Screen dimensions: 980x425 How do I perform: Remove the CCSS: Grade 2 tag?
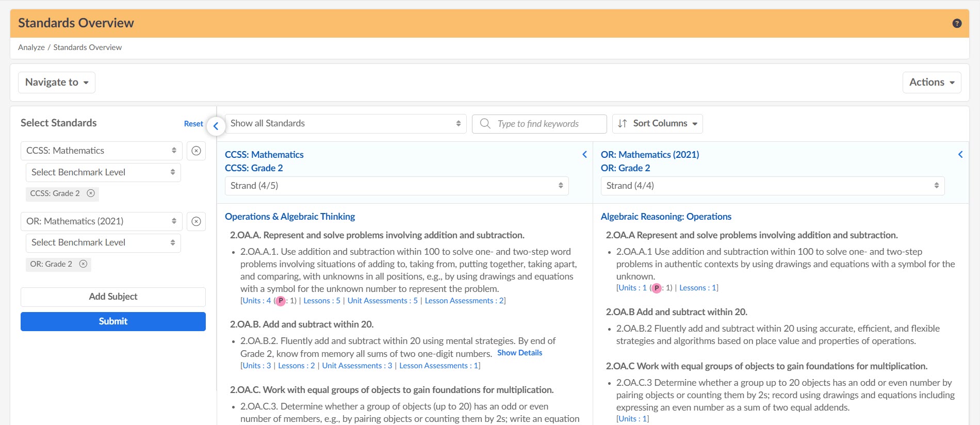pyautogui.click(x=91, y=193)
